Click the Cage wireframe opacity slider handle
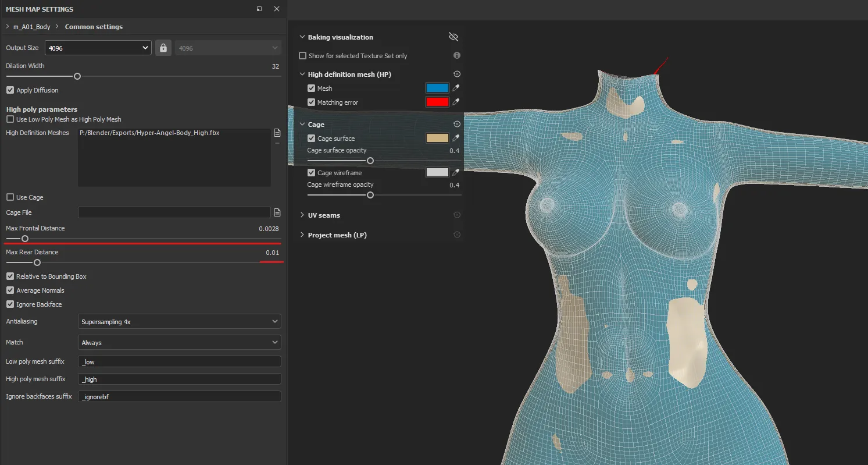Image resolution: width=868 pixels, height=465 pixels. pyautogui.click(x=370, y=195)
